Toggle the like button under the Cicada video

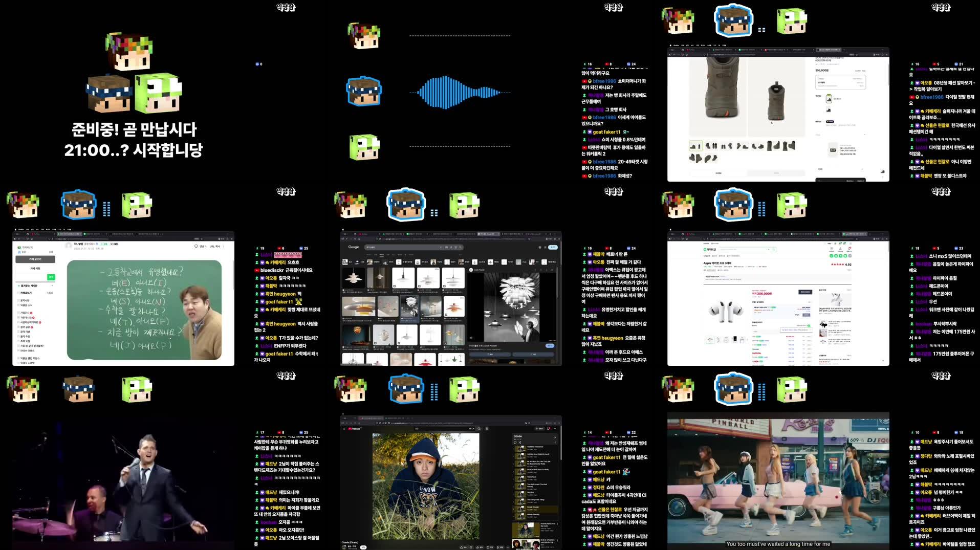point(462,547)
